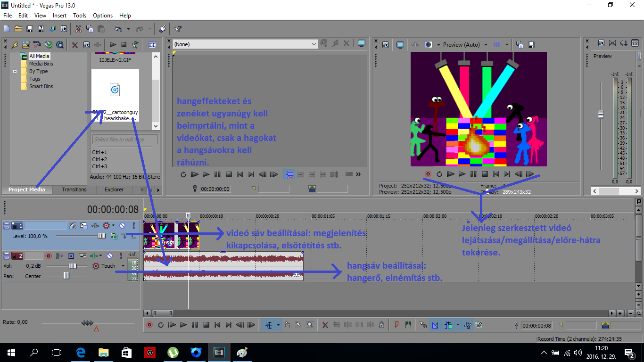The width and height of the screenshot is (644, 362).
Task: Click audio track 2 Vol slider handle
Action: click(72, 266)
